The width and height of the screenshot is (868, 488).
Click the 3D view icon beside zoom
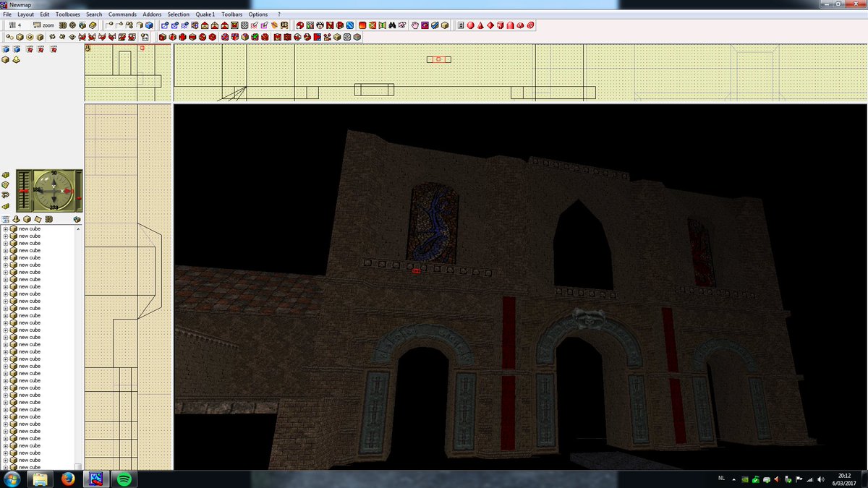click(x=63, y=25)
